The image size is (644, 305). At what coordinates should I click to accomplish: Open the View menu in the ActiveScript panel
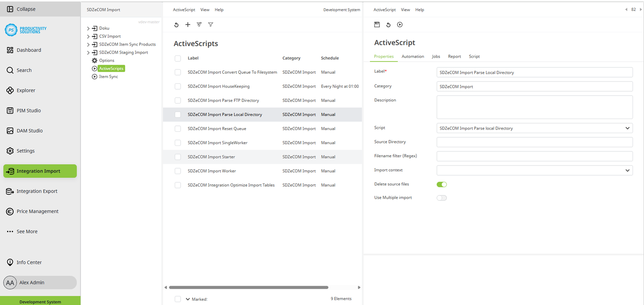tap(405, 9)
